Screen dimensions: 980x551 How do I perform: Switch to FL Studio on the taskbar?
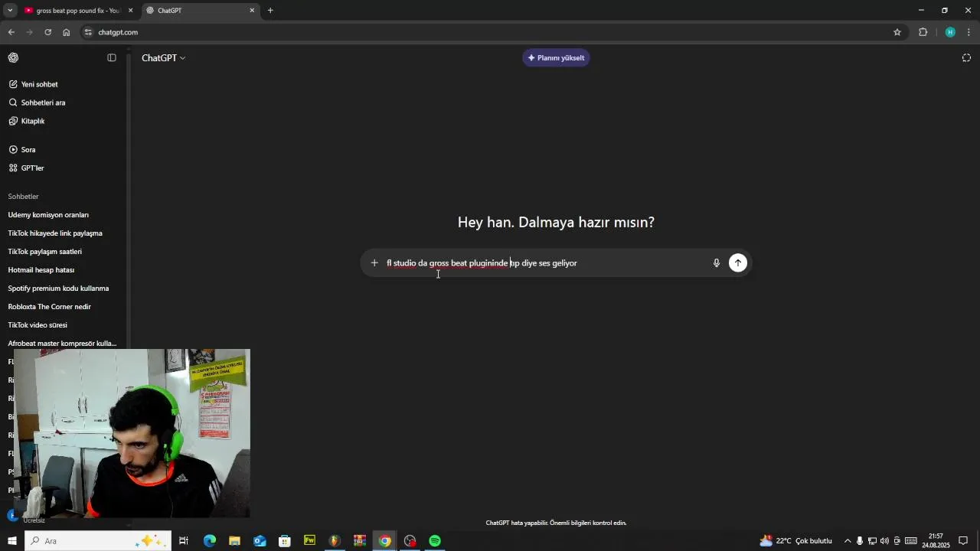pos(334,541)
